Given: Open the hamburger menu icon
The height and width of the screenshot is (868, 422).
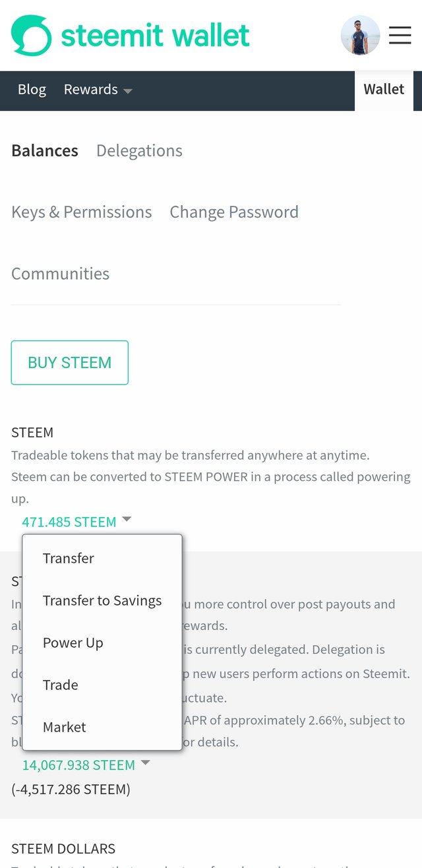Looking at the screenshot, I should coord(400,35).
